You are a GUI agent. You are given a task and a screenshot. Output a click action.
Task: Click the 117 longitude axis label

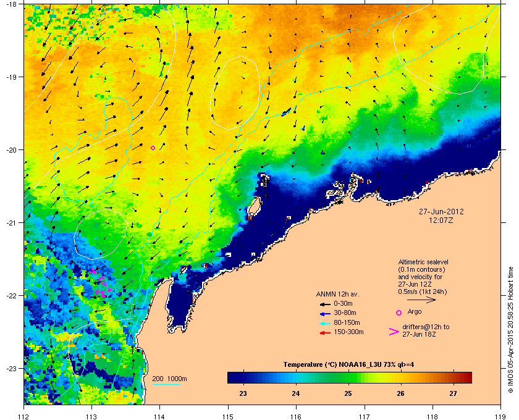click(x=364, y=416)
